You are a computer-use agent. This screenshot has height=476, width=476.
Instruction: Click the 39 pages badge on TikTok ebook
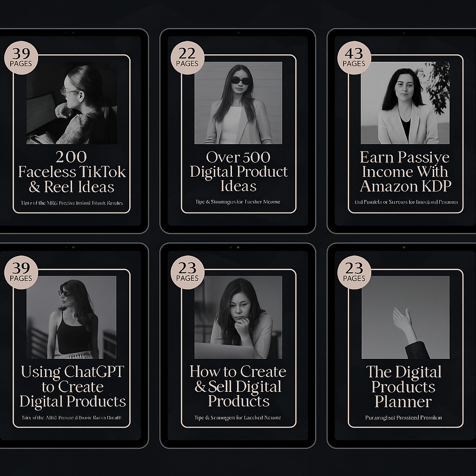point(21,58)
